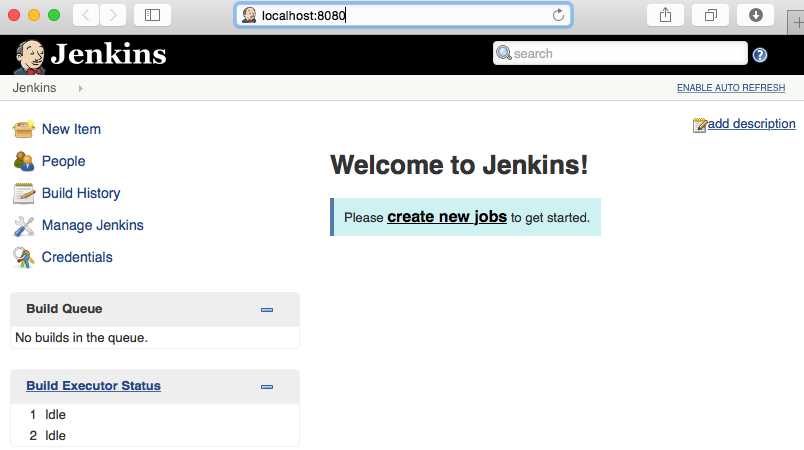The height and width of the screenshot is (450, 804).
Task: Open the Build History link
Action: click(x=81, y=193)
